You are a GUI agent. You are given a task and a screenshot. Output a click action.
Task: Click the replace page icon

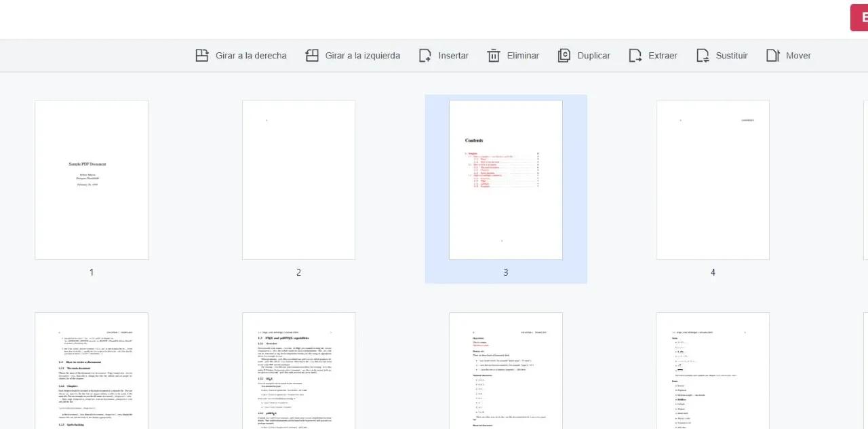click(703, 56)
